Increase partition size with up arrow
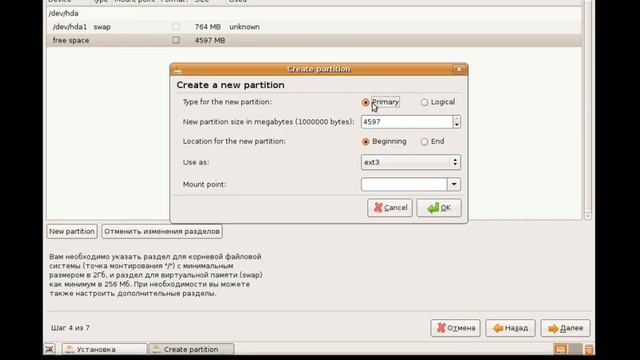Image resolution: width=640 pixels, height=360 pixels. click(457, 119)
